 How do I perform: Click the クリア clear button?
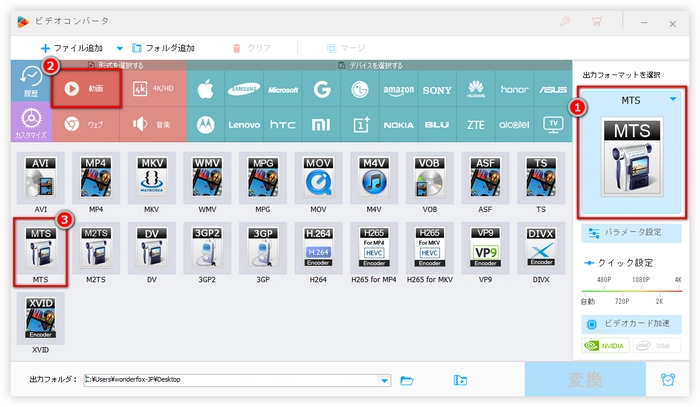coord(252,48)
